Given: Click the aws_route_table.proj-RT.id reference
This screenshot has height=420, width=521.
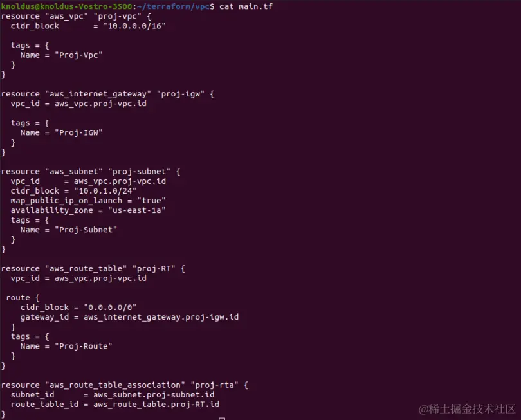Looking at the screenshot, I should click(x=156, y=405).
